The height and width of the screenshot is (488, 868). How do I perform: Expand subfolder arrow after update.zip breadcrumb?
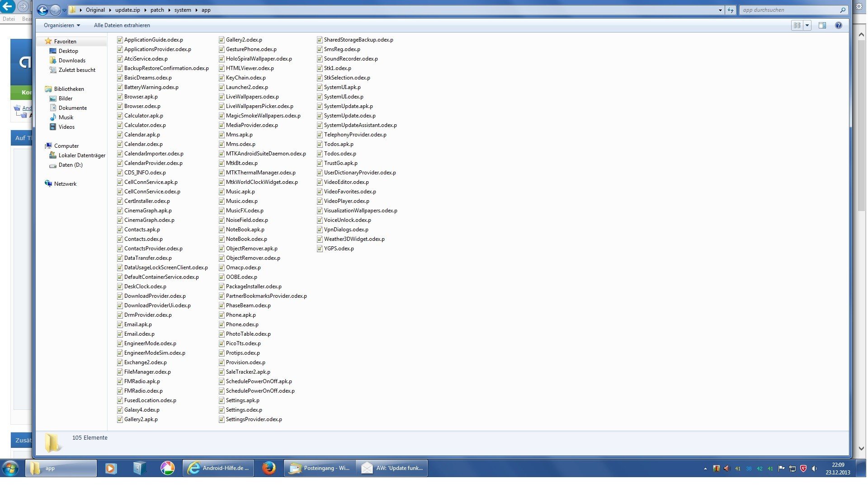coord(145,10)
